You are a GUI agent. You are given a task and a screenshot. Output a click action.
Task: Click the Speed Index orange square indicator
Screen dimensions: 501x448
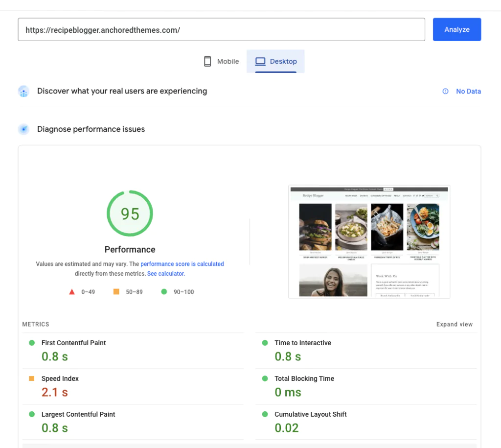coord(32,378)
